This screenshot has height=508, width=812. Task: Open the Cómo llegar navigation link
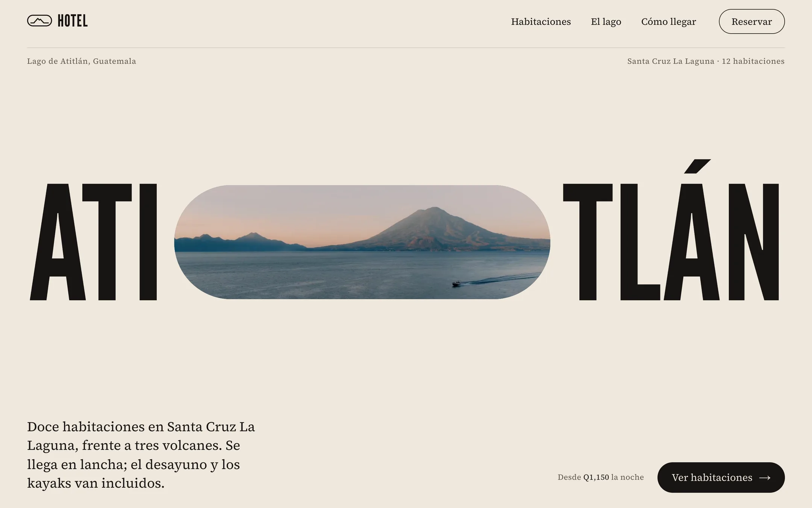pyautogui.click(x=668, y=21)
